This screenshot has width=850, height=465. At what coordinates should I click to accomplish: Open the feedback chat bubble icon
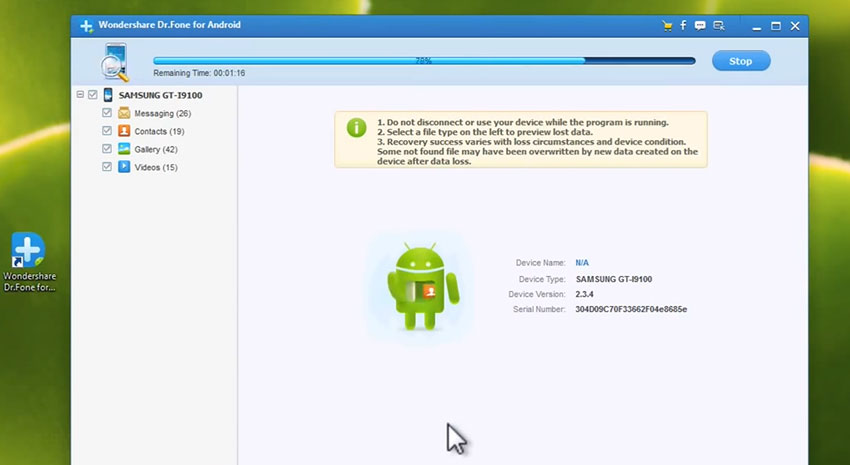coord(700,25)
